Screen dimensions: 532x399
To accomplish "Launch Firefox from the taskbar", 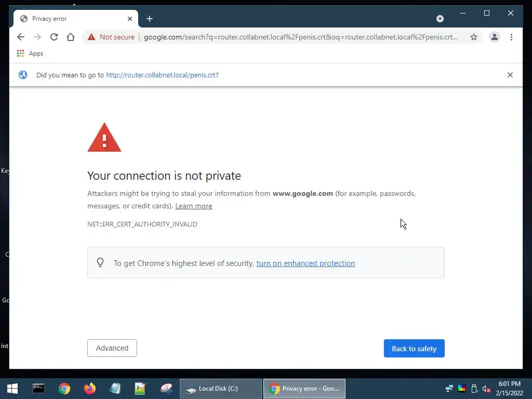I will pos(89,389).
